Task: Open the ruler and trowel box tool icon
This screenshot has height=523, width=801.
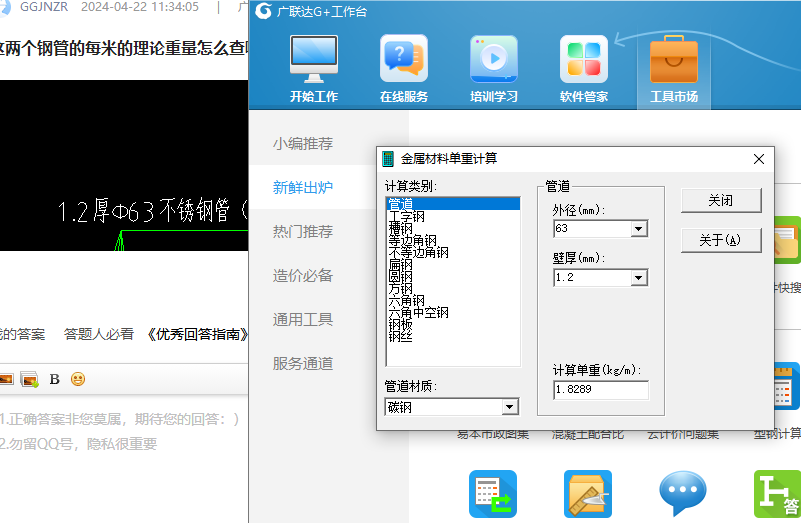Action: tap(588, 494)
